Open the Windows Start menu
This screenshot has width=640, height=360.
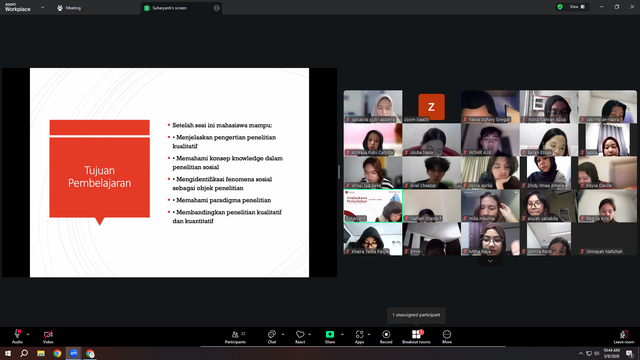click(8, 353)
